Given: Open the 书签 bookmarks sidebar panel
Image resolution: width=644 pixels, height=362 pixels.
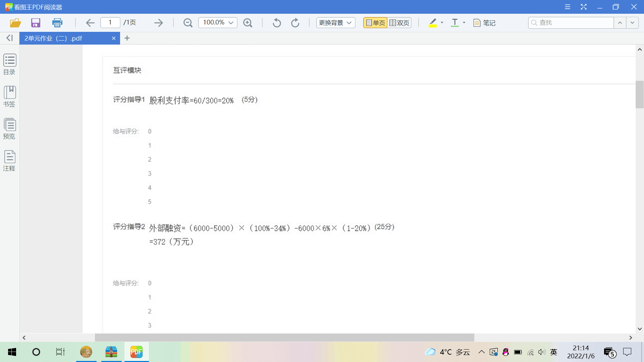Looking at the screenshot, I should 9,97.
